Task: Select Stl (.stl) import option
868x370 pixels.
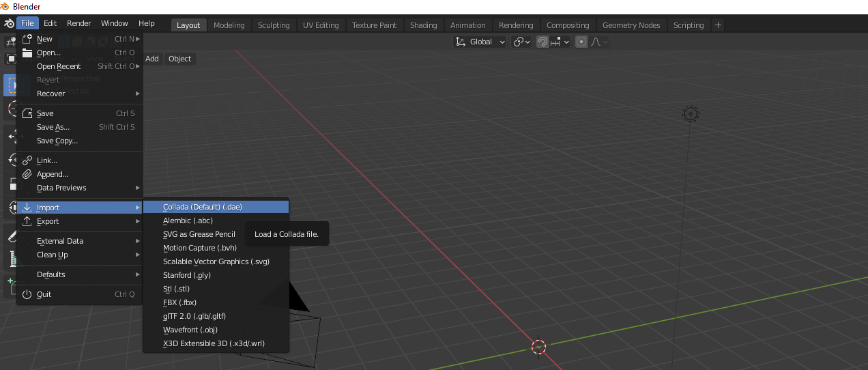Action: tap(216, 289)
